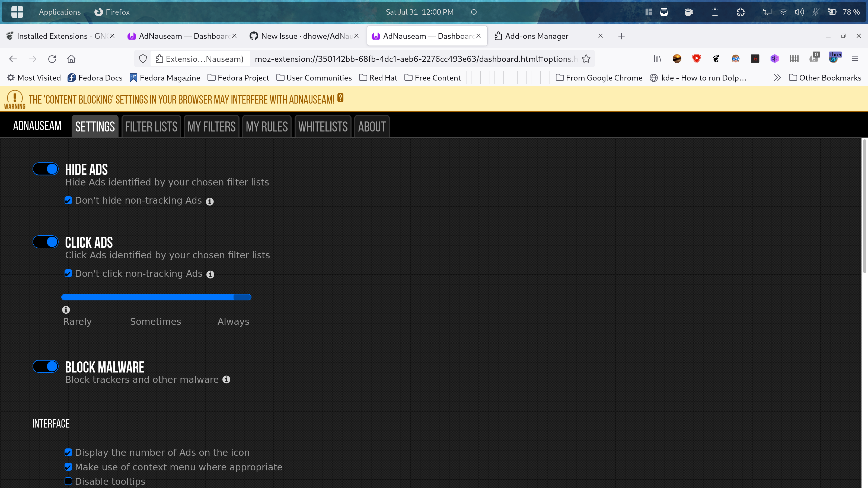
Task: Enable the Disable tooltips checkbox
Action: 68,481
